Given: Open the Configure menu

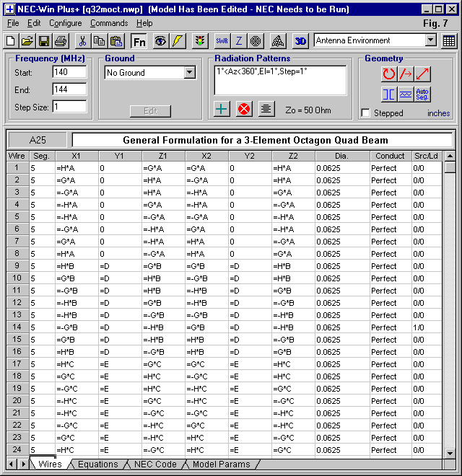Looking at the screenshot, I should pyautogui.click(x=65, y=23).
